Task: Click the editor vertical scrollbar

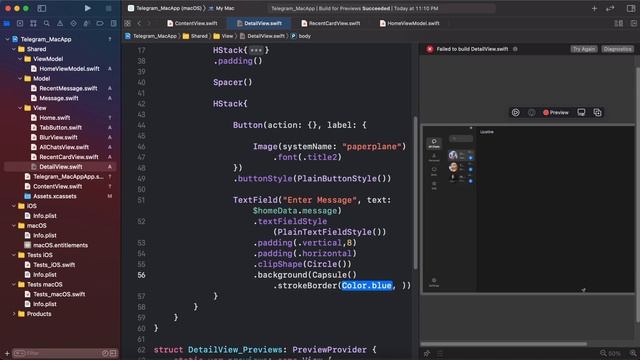Action: (416, 193)
